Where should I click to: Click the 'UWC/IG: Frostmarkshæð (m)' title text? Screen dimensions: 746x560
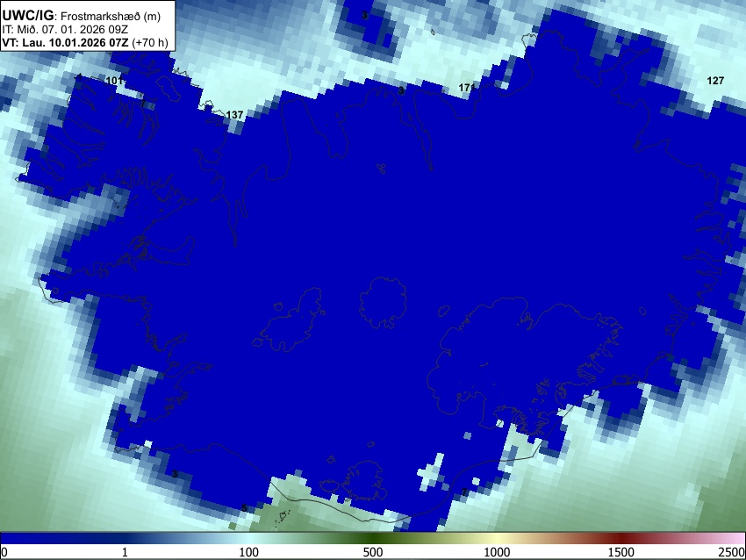82,16
